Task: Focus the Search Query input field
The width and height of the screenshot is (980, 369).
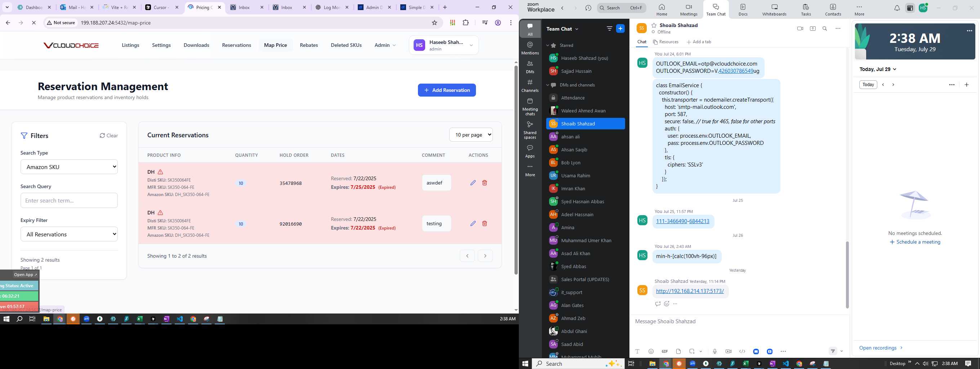Action: [69, 200]
